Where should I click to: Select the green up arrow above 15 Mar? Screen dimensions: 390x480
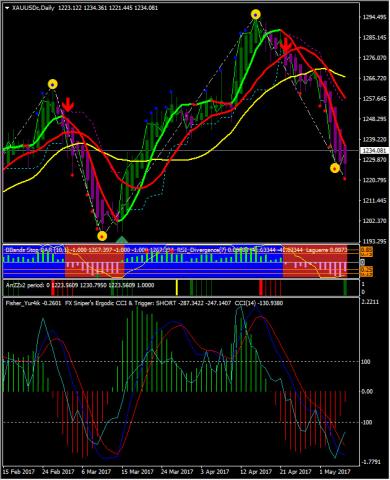point(122,239)
